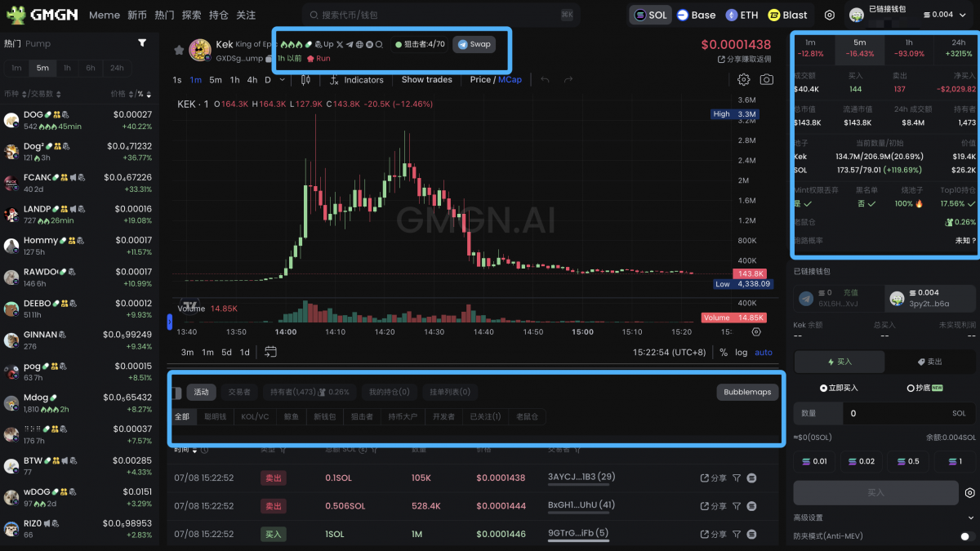Switch to the Blast chain

click(788, 15)
